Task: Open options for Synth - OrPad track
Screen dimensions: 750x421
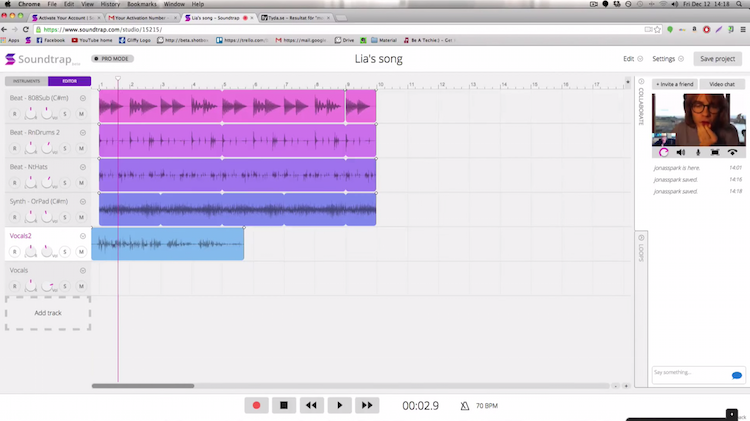Action: [x=83, y=201]
